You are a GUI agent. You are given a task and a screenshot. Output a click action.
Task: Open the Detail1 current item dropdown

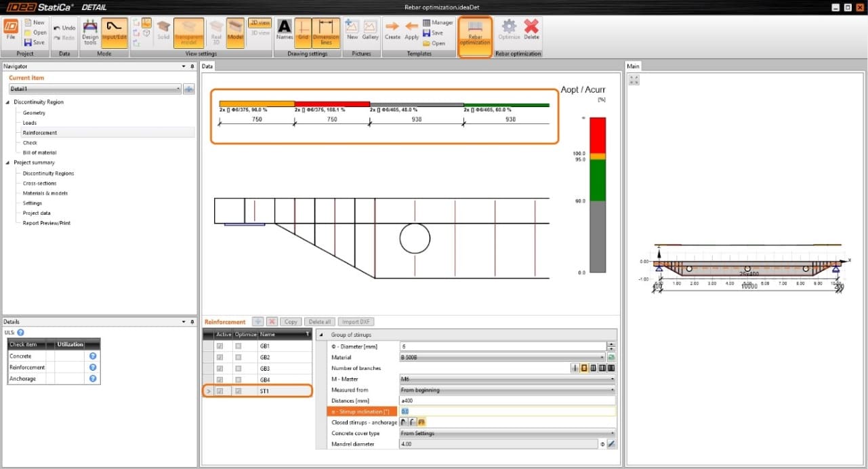(x=95, y=89)
